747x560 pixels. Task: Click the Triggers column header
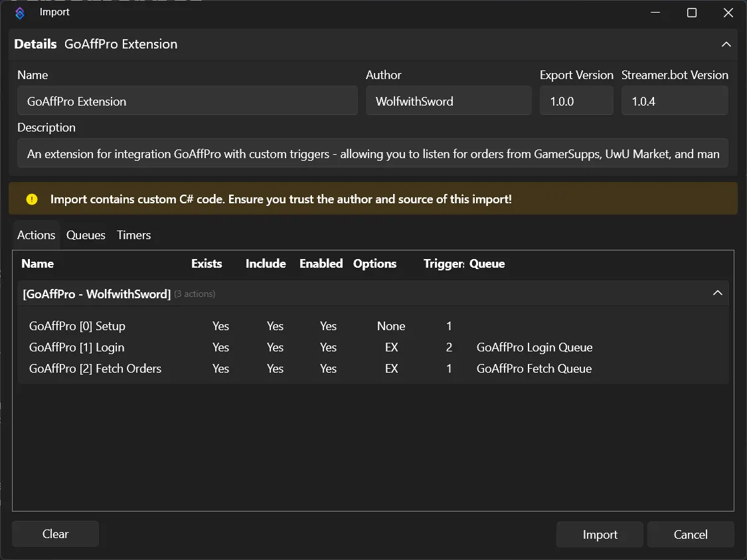[x=444, y=264]
